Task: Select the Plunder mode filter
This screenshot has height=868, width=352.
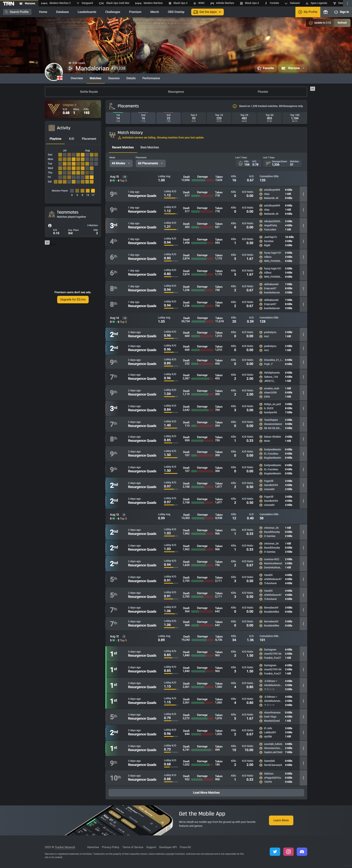Action: click(x=263, y=92)
